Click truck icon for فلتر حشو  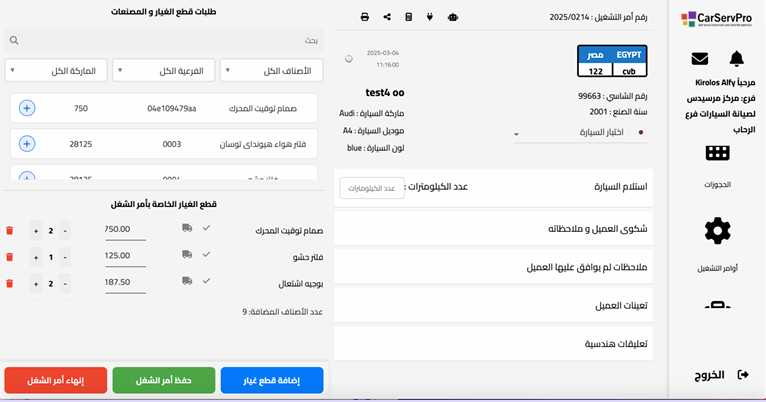coord(187,254)
